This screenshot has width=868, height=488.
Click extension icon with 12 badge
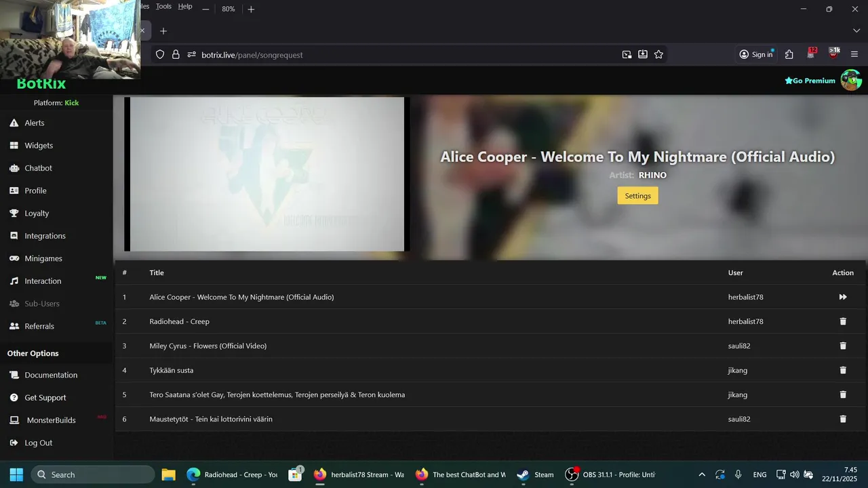811,54
